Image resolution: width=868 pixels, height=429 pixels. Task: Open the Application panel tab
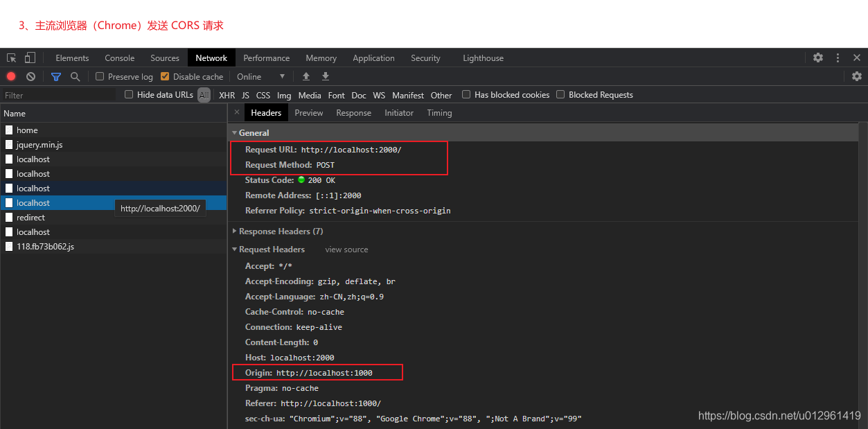(373, 58)
